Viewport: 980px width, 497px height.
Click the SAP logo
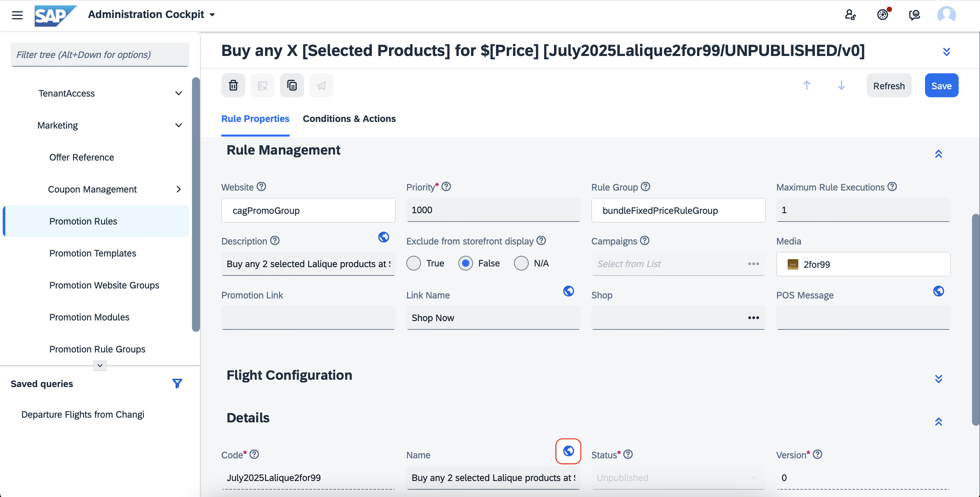click(56, 15)
